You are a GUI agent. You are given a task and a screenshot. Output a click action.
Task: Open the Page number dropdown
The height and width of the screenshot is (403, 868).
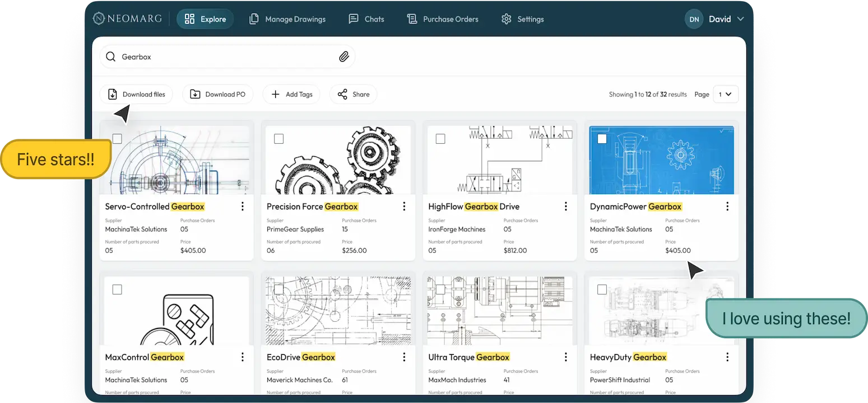[x=725, y=94]
